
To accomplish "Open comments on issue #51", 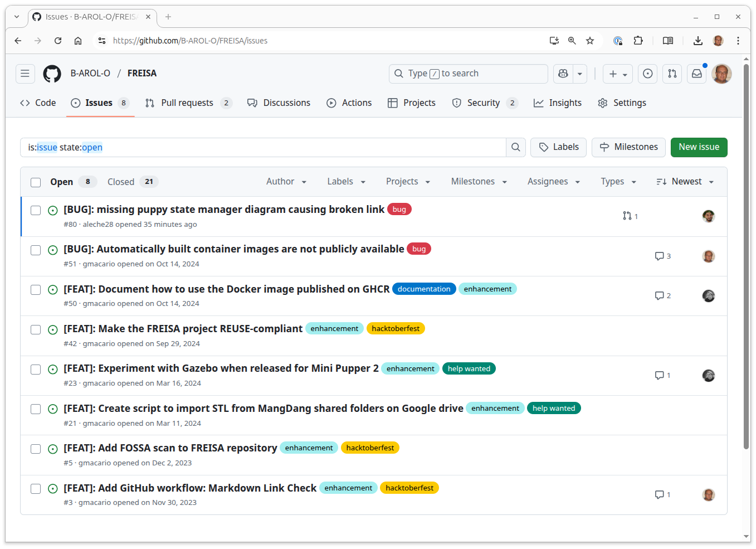I will (663, 256).
